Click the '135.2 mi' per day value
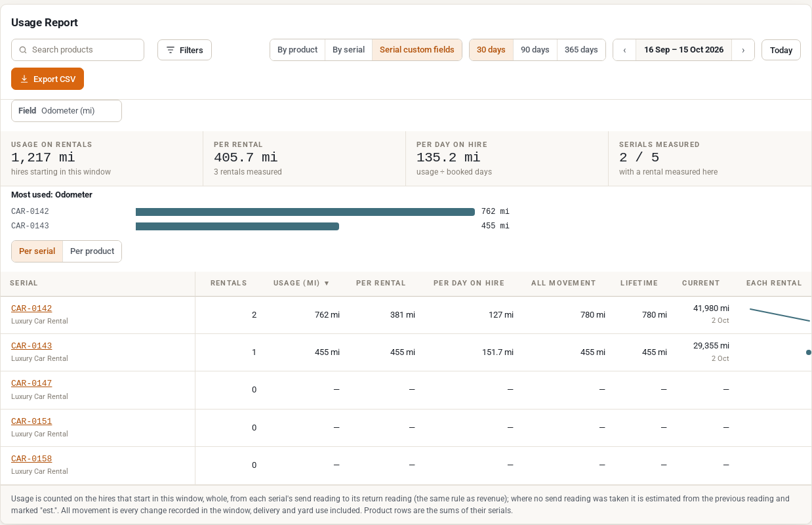Viewport: 812px width, 525px height. [x=449, y=157]
